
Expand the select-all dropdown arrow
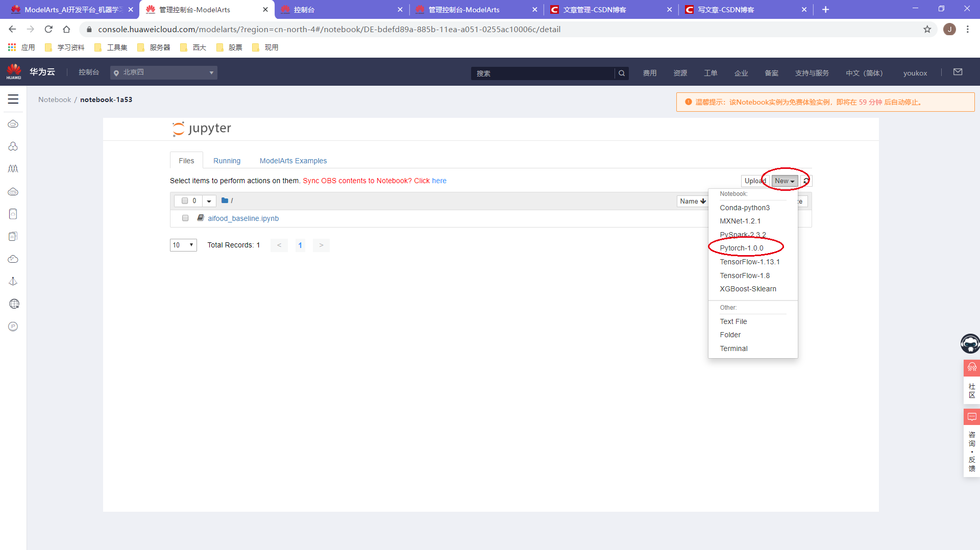[209, 201]
